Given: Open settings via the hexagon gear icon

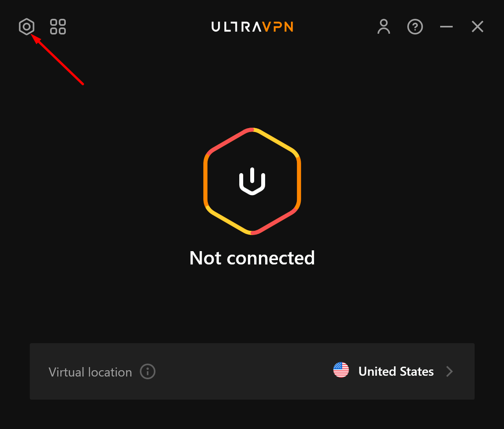Looking at the screenshot, I should tap(27, 27).
